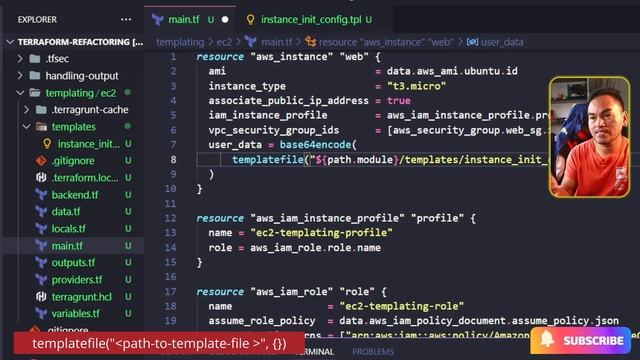
Task: Open terragrunt.hcl in the explorer
Action: pos(81,297)
